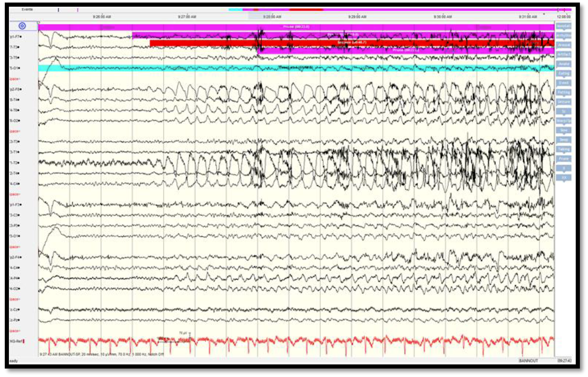Select the Fz-Cz channel label
The image size is (588, 377).
pyautogui.click(x=15, y=310)
